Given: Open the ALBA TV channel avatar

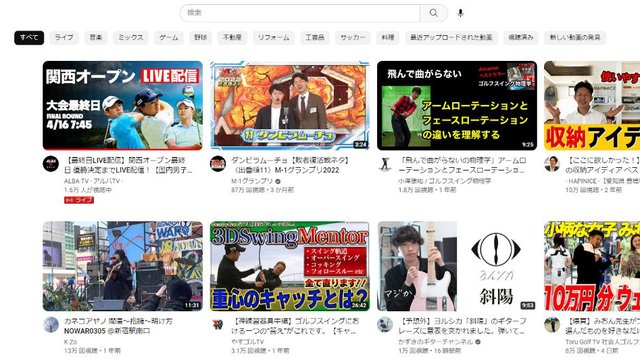Looking at the screenshot, I should click(51, 164).
